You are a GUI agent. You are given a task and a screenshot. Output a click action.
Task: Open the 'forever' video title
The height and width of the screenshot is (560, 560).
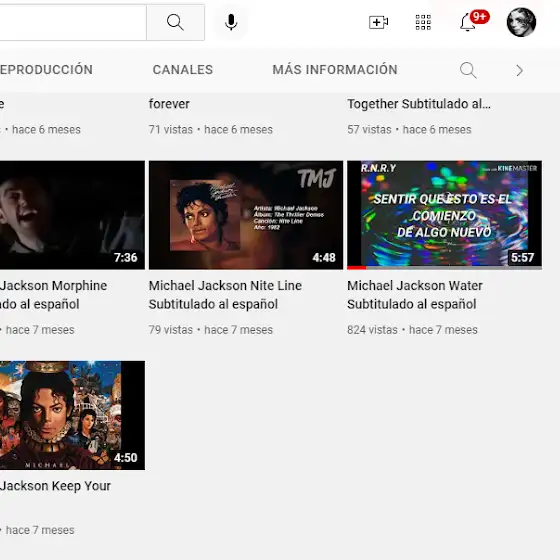[169, 104]
